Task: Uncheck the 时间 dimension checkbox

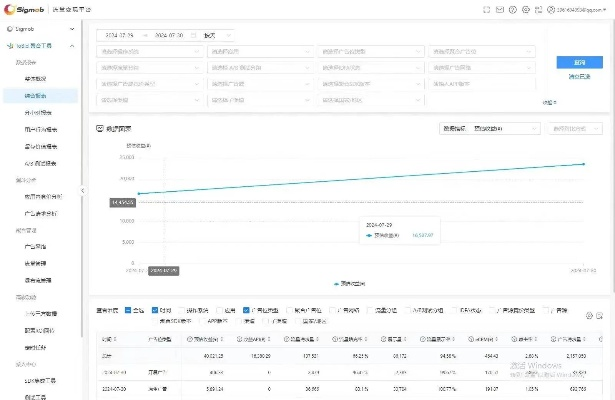Action: [155, 310]
